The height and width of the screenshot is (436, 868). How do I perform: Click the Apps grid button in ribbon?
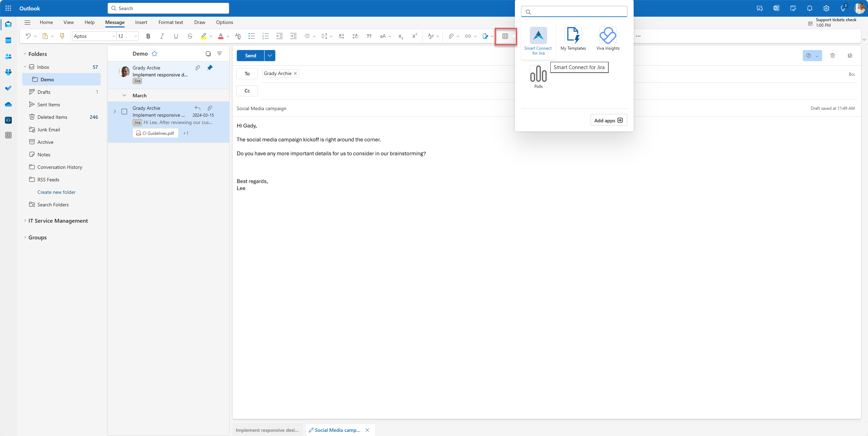click(x=505, y=36)
